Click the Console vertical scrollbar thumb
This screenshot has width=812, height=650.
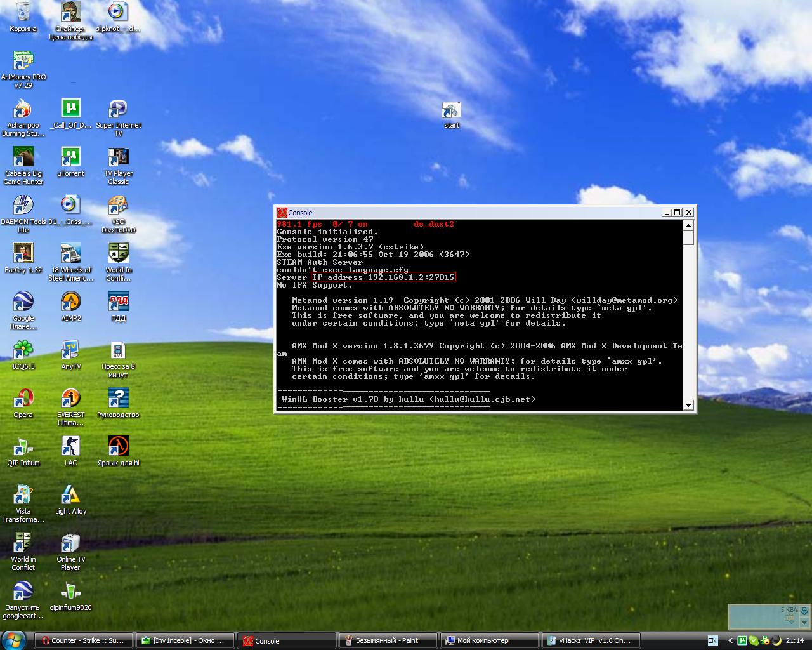click(x=688, y=237)
